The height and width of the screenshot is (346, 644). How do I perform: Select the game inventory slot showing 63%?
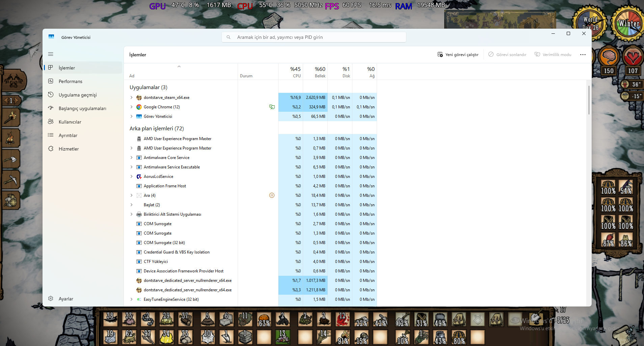264,319
